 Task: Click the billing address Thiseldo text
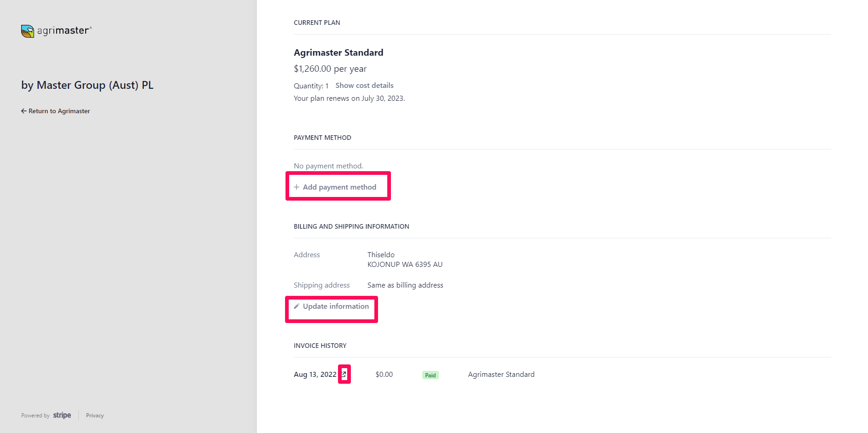[381, 255]
